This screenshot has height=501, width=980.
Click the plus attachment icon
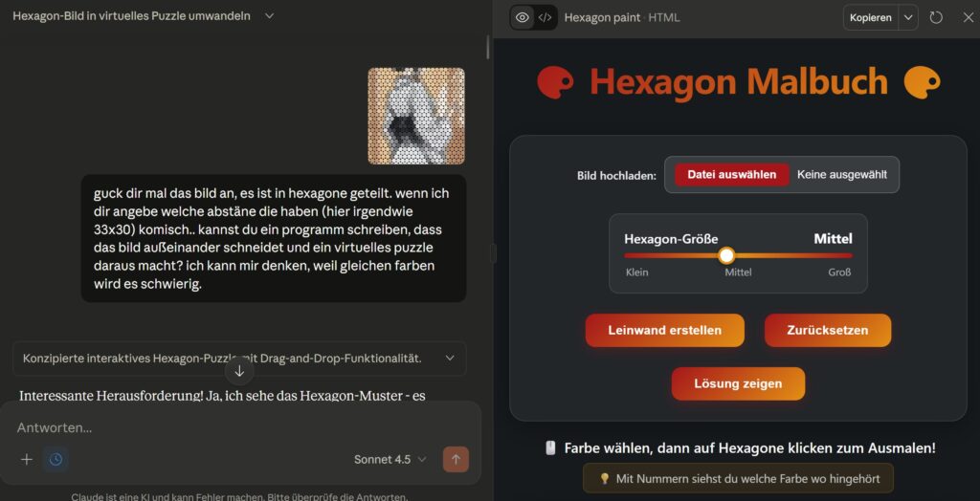pos(26,460)
